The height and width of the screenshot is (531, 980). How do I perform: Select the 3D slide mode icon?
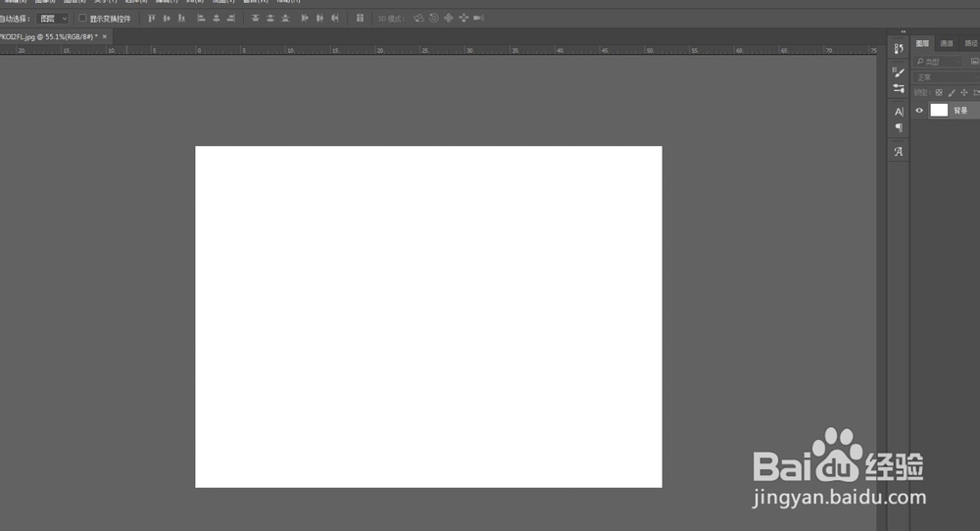(464, 18)
